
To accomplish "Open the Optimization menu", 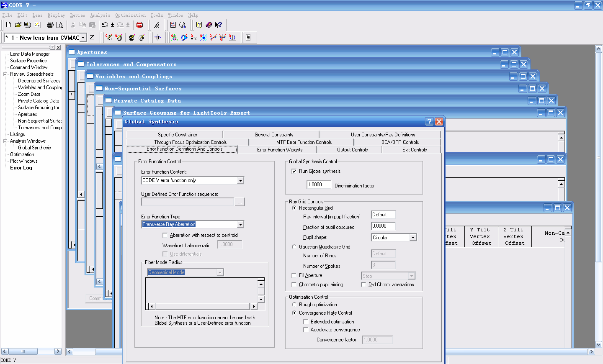I will (131, 15).
